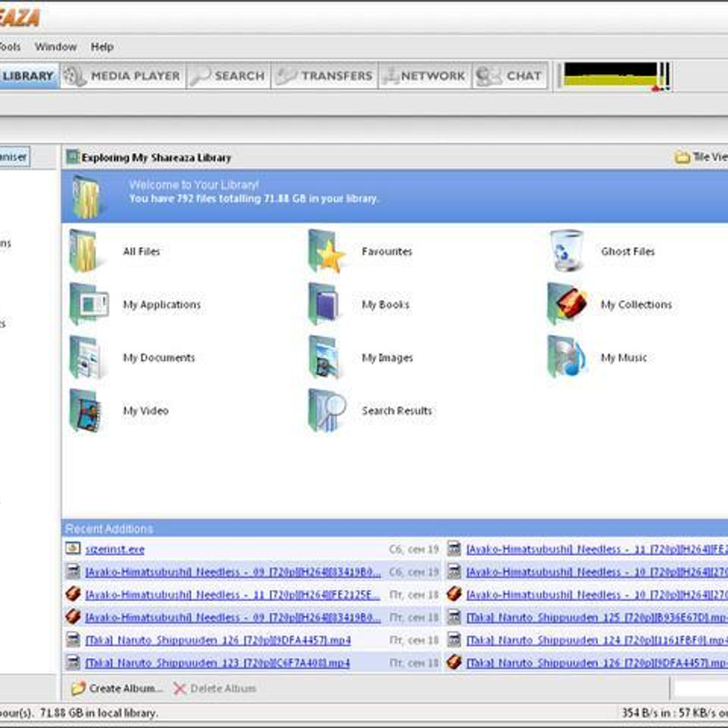The width and height of the screenshot is (728, 728).
Task: Click the icon beside Exploring My Shareaza Library
Action: (72, 157)
